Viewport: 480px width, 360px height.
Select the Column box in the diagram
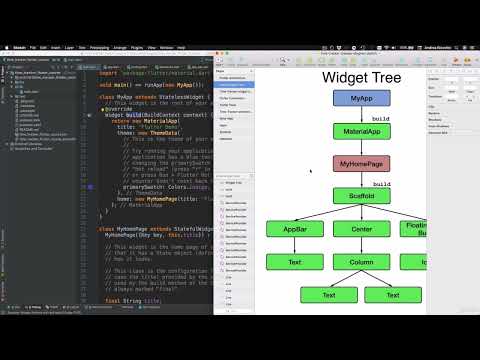pos(362,262)
